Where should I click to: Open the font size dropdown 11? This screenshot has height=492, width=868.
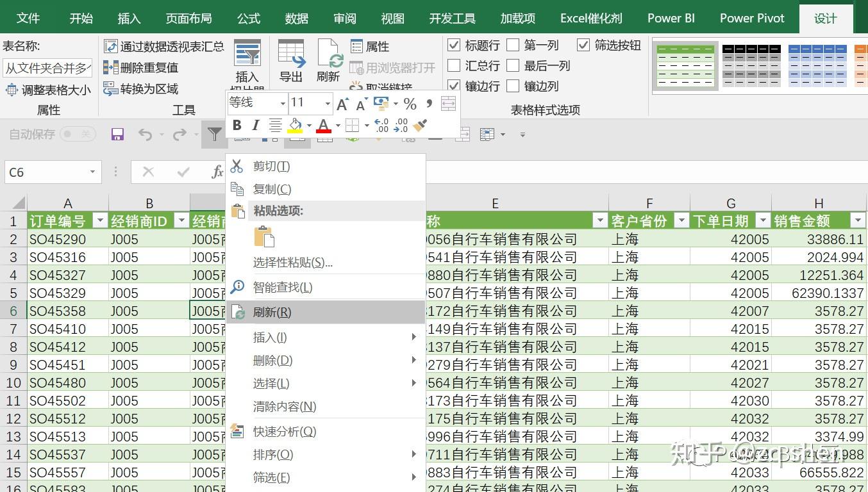[x=328, y=103]
